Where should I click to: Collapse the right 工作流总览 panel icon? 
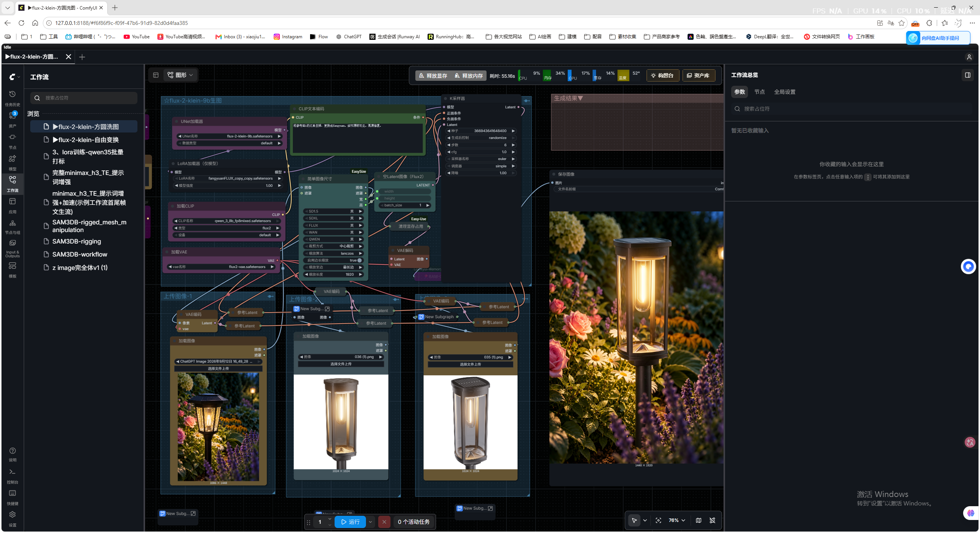(968, 75)
